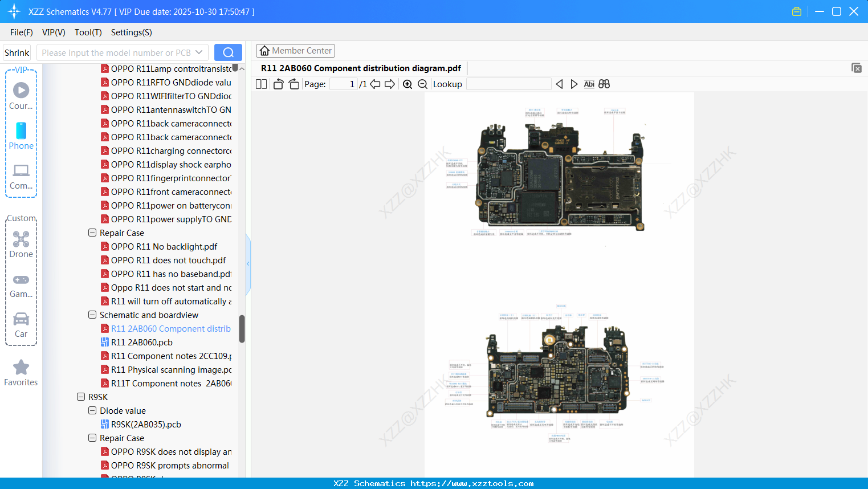
Task: Find previous lookup result triangle
Action: tap(559, 84)
